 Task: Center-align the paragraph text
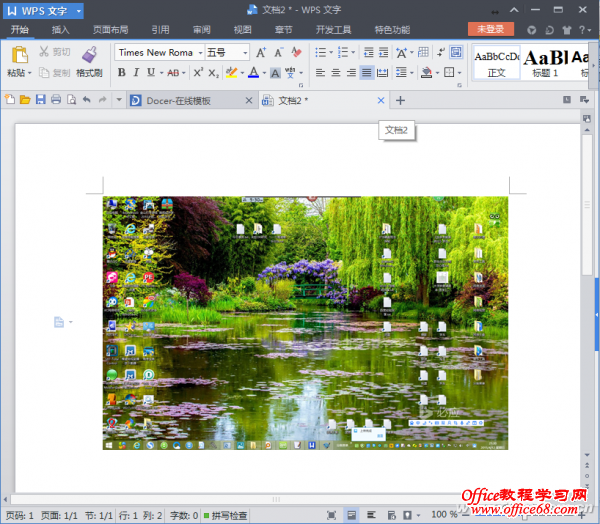click(336, 73)
